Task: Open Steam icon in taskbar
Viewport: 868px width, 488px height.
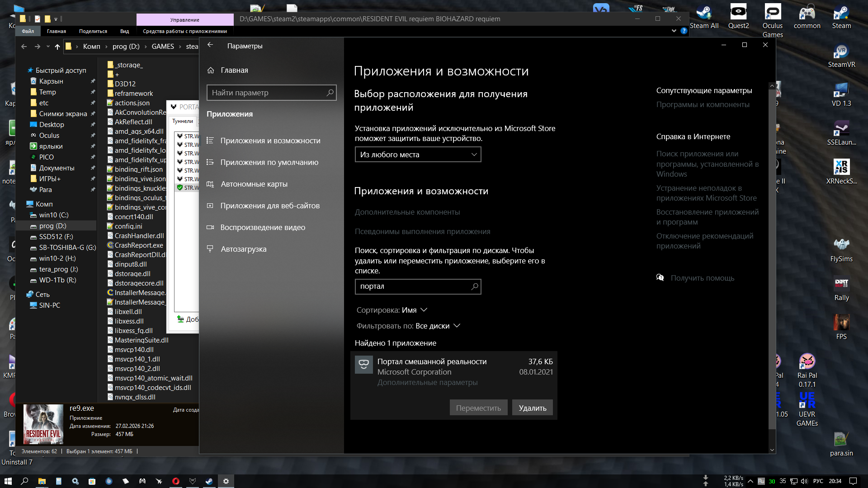Action: [209, 481]
